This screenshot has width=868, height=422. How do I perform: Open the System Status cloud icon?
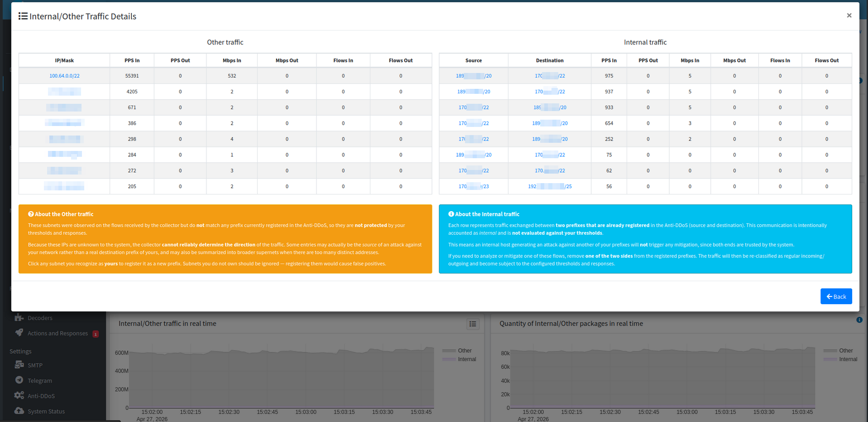pos(19,411)
